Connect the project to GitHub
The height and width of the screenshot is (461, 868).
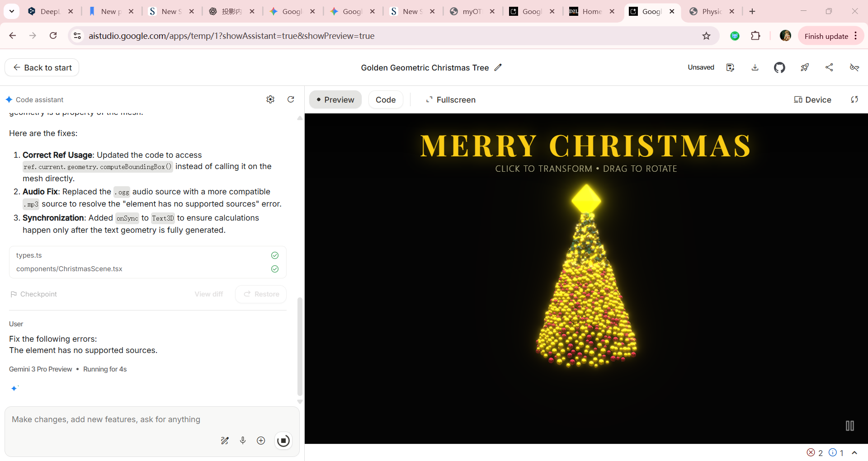tap(779, 67)
